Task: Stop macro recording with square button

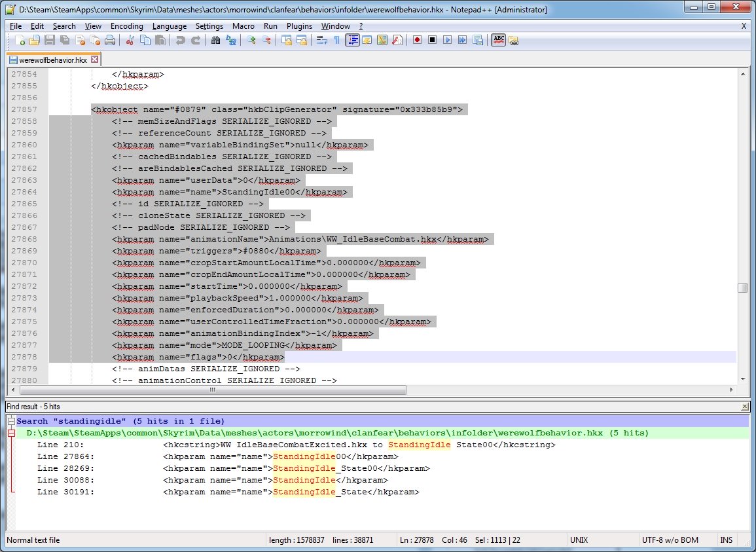Action: pos(433,41)
